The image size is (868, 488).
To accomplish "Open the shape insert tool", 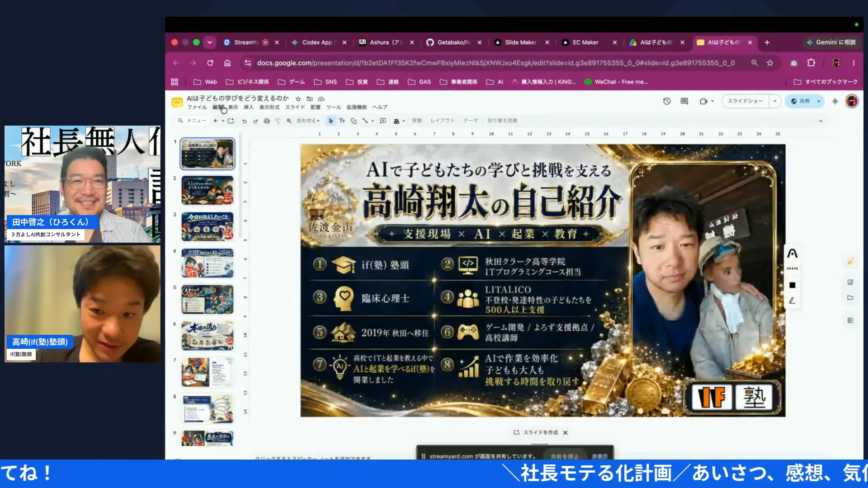I will 354,121.
